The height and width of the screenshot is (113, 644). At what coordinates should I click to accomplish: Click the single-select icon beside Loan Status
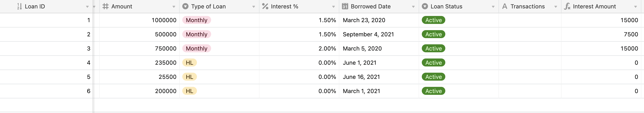pyautogui.click(x=425, y=6)
